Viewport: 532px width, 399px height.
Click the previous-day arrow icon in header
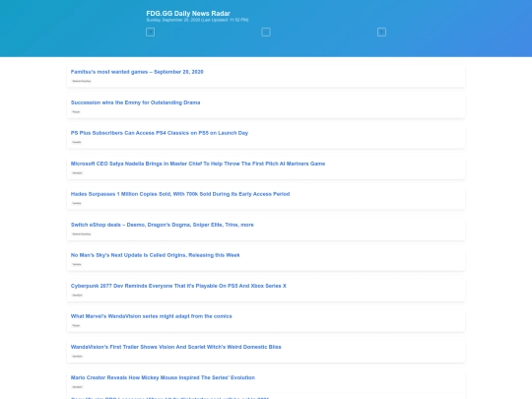point(150,33)
